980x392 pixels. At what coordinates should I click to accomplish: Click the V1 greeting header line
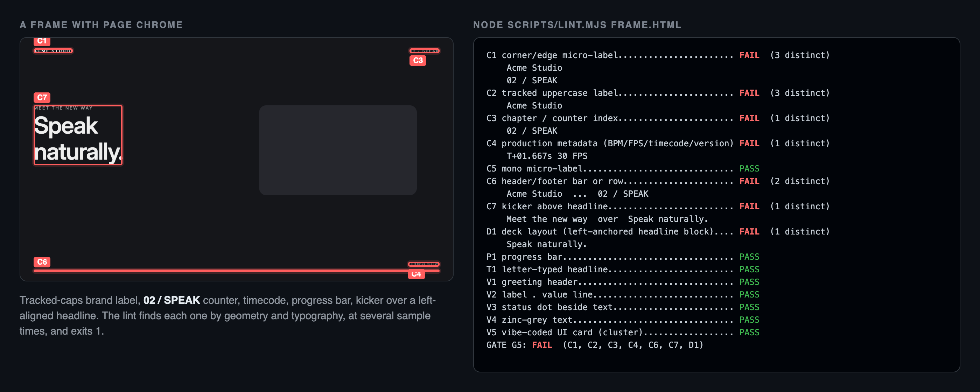click(x=623, y=282)
